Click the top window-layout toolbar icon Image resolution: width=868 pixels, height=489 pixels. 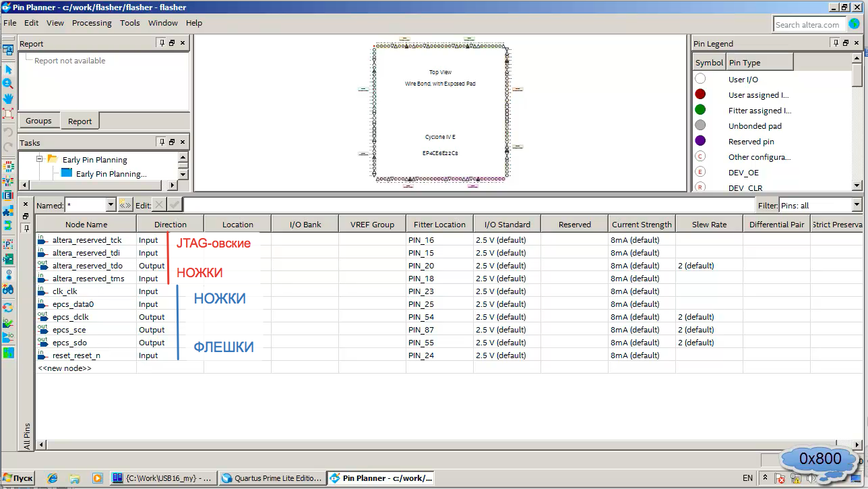pyautogui.click(x=8, y=50)
